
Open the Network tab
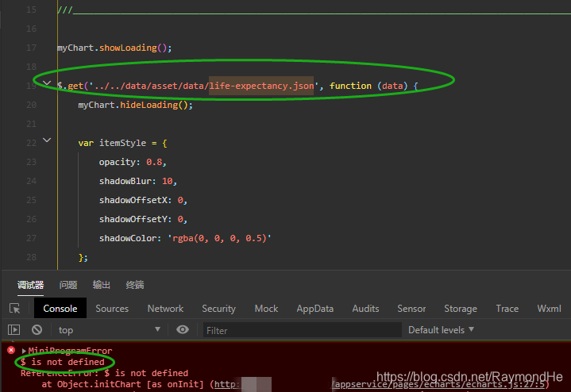point(165,309)
